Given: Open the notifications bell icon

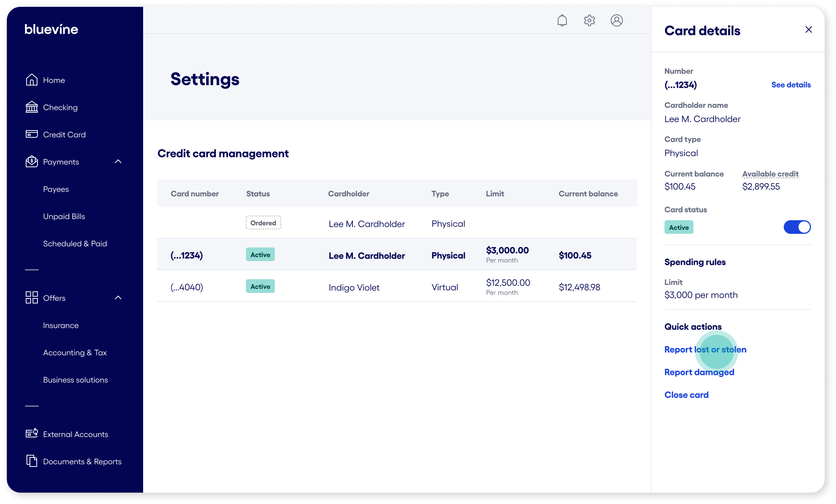Looking at the screenshot, I should pyautogui.click(x=562, y=20).
